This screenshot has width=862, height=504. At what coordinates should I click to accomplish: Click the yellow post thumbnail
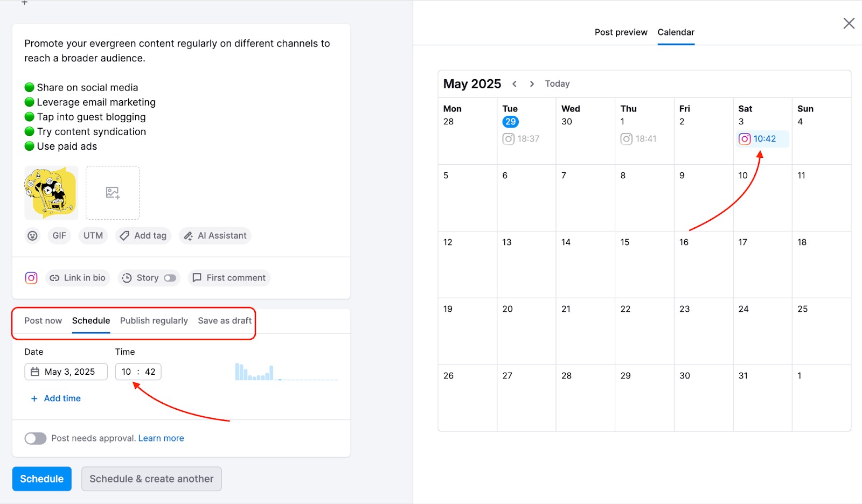(x=51, y=193)
